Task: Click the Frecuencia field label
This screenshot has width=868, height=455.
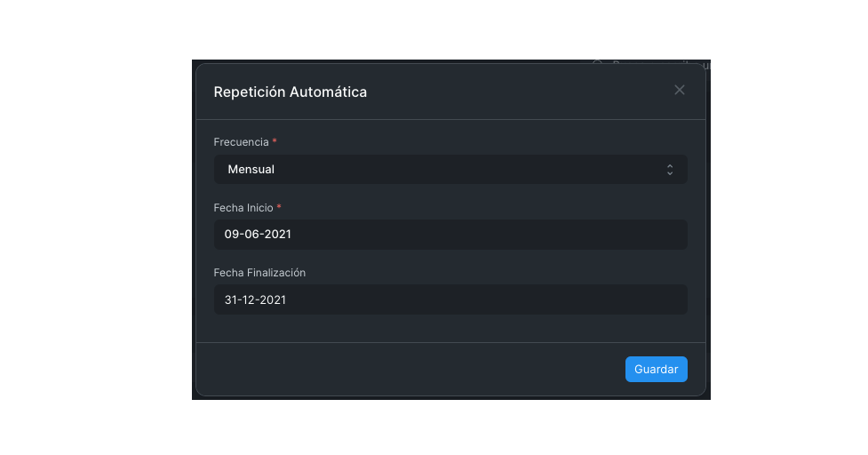Action: pos(242,142)
